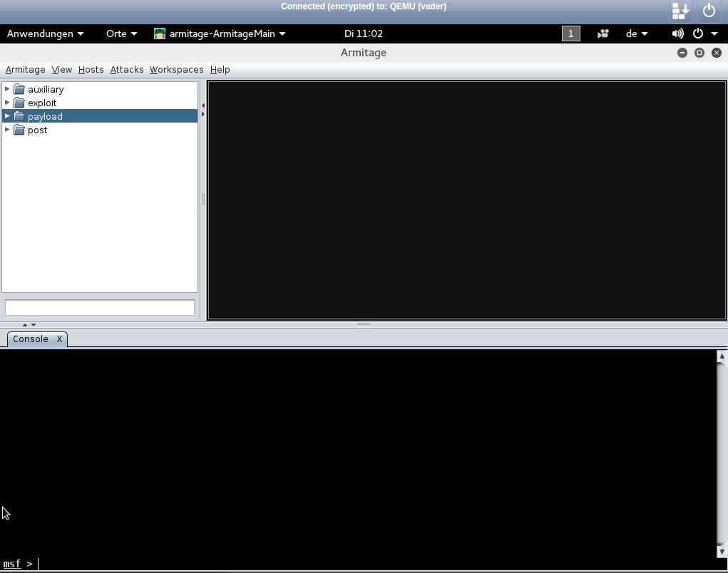Open the de keyboard layout dropdown
Image resolution: width=728 pixels, height=573 pixels.
(x=637, y=33)
